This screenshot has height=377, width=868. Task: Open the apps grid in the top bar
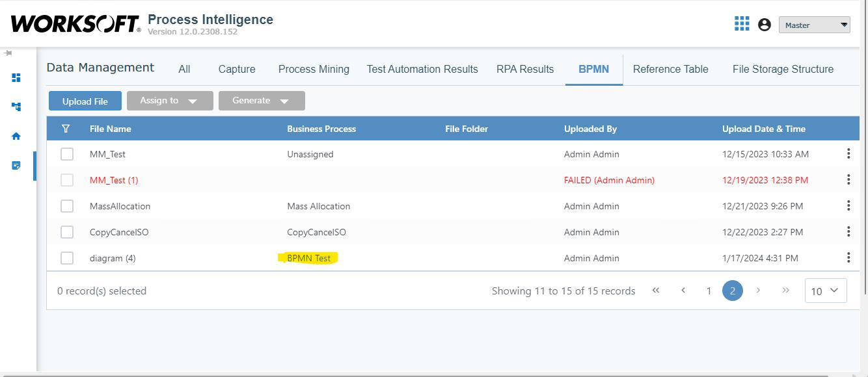point(741,23)
